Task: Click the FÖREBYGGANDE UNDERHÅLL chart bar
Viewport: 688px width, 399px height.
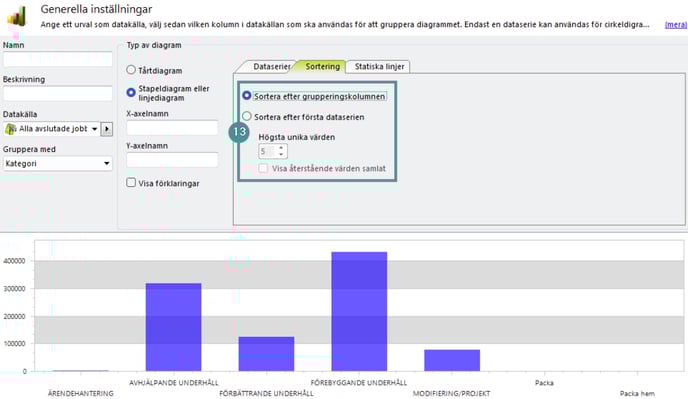Action: point(359,311)
